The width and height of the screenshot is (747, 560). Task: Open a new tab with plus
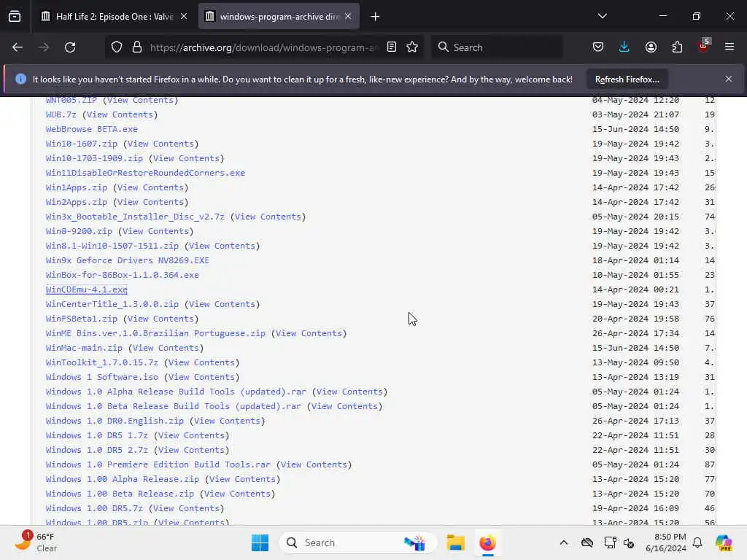pos(376,17)
